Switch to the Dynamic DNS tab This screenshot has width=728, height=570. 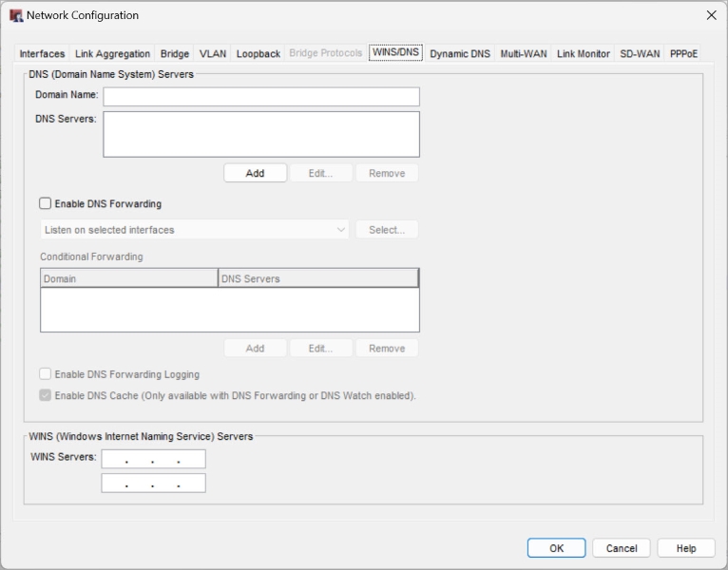(460, 54)
